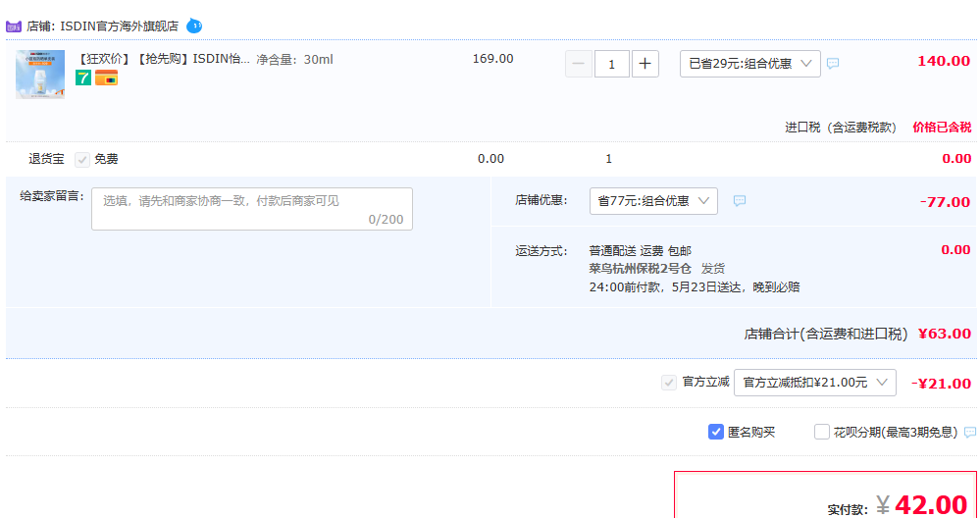Open the ISDIN官方海外旗舰店 store link
This screenshot has width=980, height=518.
pyautogui.click(x=120, y=26)
